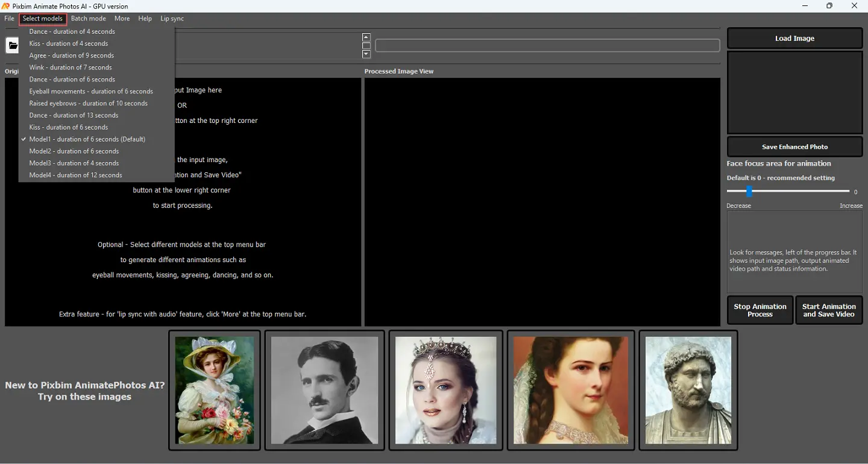The width and height of the screenshot is (868, 464).
Task: Select Wink - duration of 7 seconds
Action: [x=96, y=67]
